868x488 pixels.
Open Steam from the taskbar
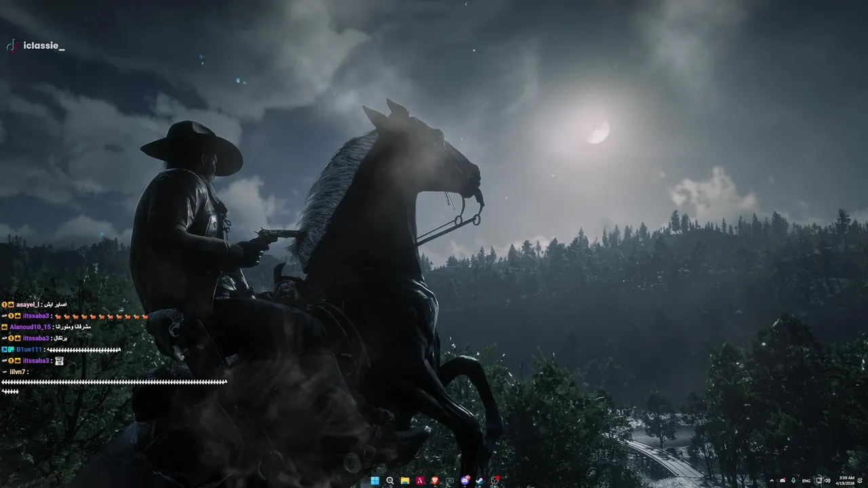coord(479,481)
